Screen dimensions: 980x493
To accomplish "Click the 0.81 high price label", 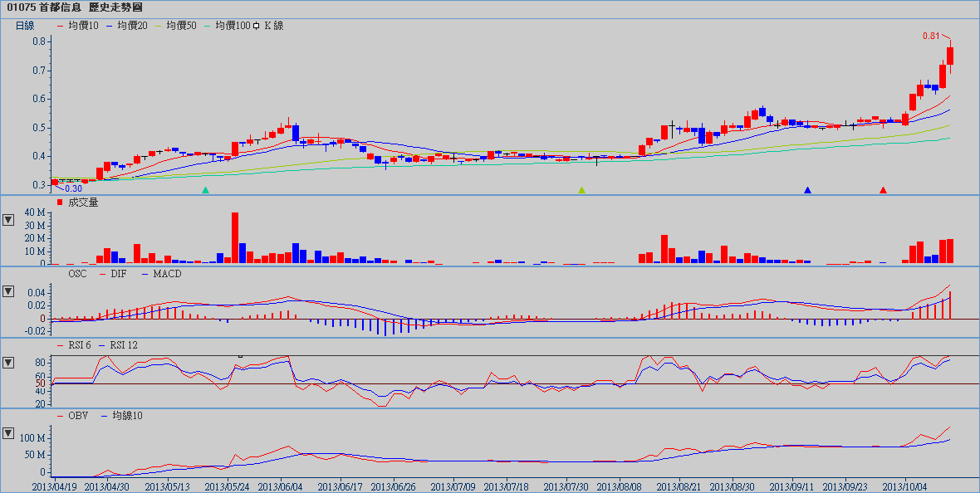I will click(931, 36).
